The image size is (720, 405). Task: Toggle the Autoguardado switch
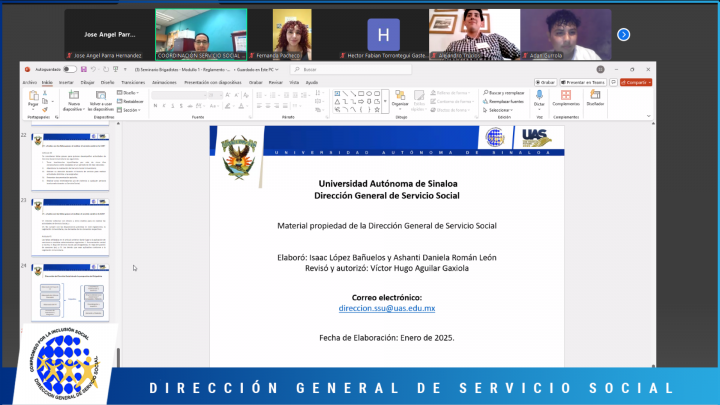click(x=69, y=69)
